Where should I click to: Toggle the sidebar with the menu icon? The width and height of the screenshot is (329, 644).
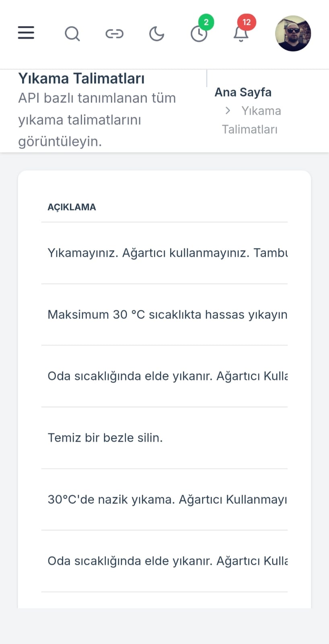point(26,33)
